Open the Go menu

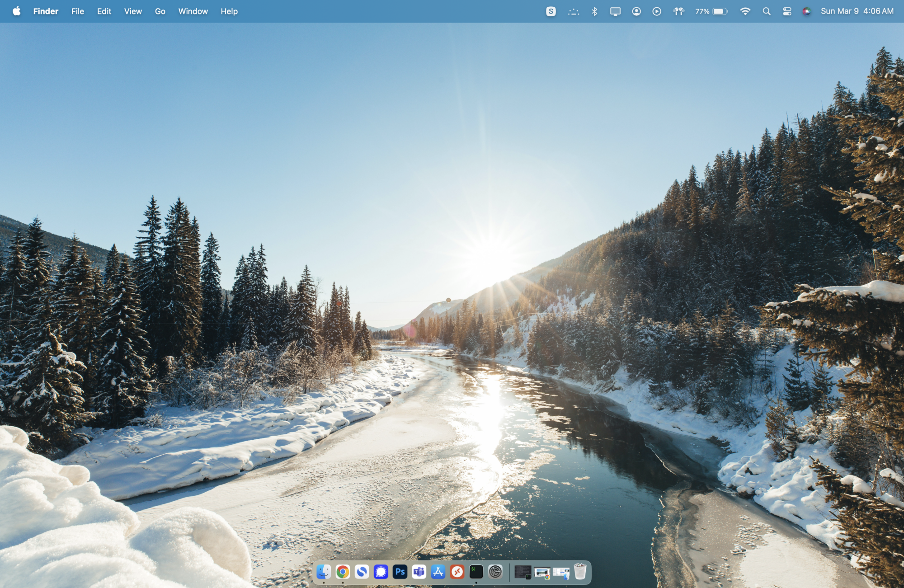pyautogui.click(x=160, y=11)
